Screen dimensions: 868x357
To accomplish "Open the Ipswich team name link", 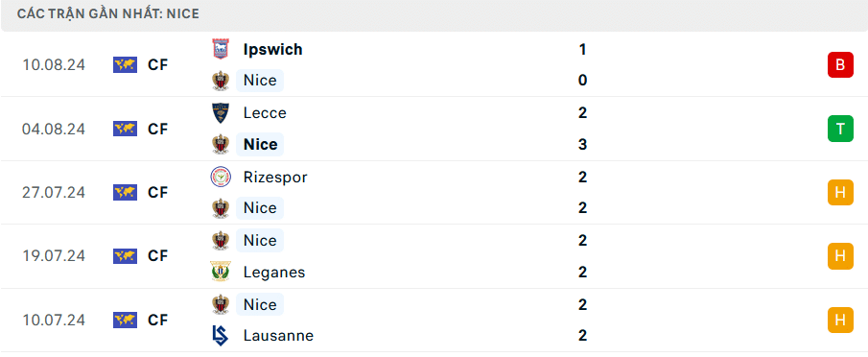I will (273, 50).
